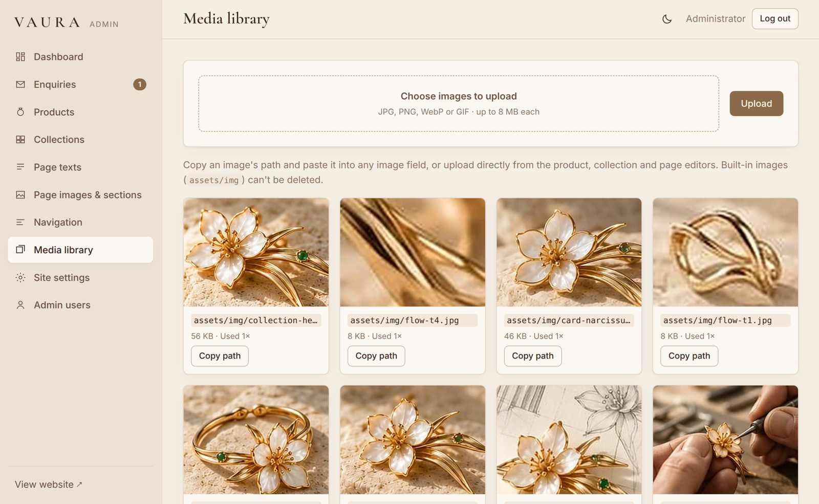This screenshot has width=819, height=504.
Task: Click the "56 KB · Used 1×" text
Action: 221,336
